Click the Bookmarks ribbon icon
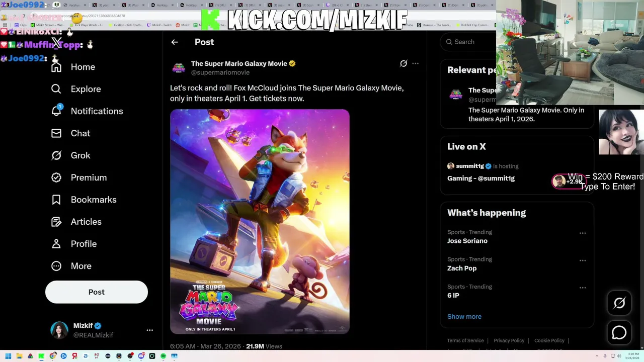This screenshot has height=362, width=644. pyautogui.click(x=56, y=200)
